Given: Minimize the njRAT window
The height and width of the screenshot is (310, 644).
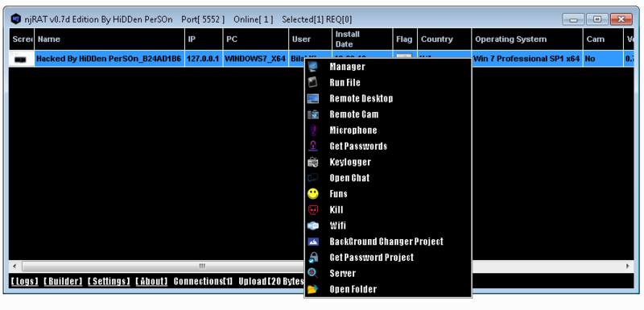Looking at the screenshot, I should point(573,19).
